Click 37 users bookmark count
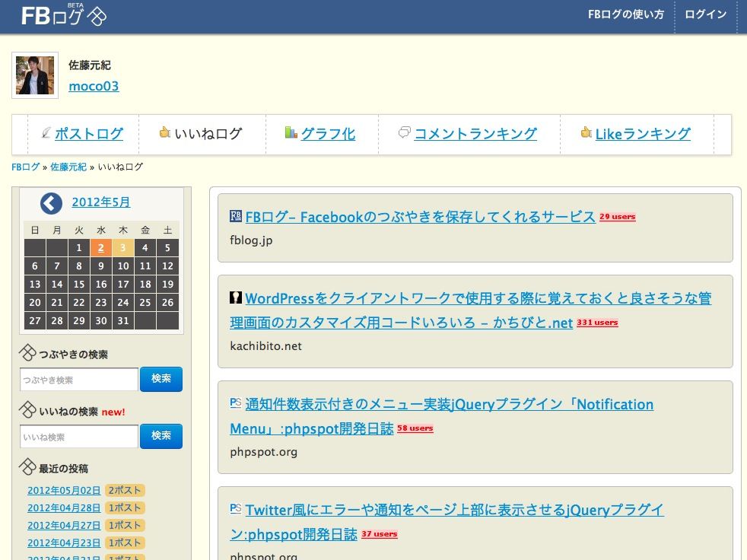Screen dimensions: 747x560 [380, 534]
